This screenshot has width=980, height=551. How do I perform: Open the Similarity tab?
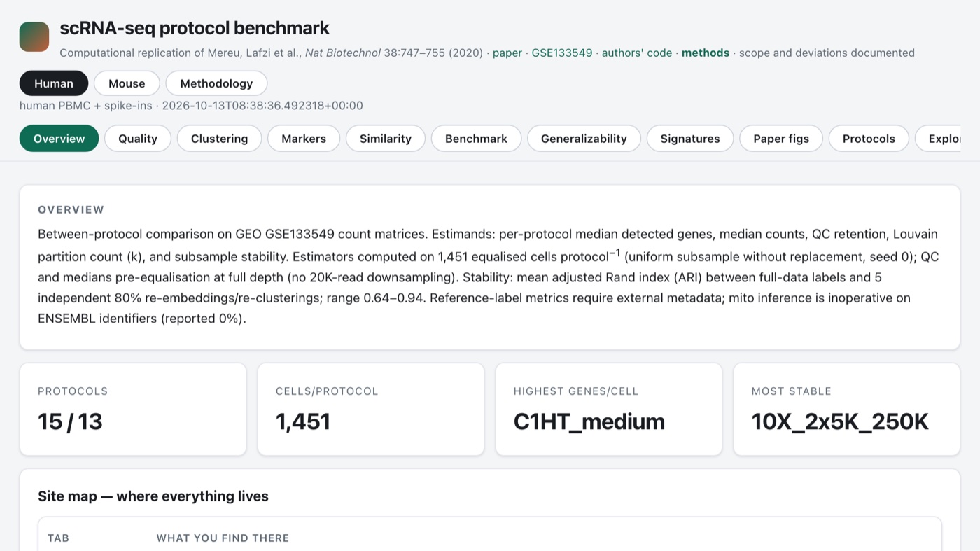pyautogui.click(x=386, y=139)
